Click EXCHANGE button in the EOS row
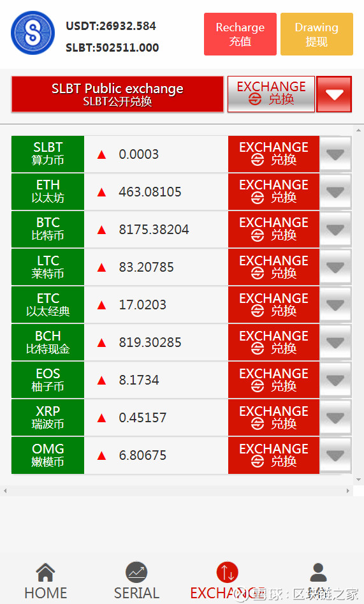 (273, 379)
